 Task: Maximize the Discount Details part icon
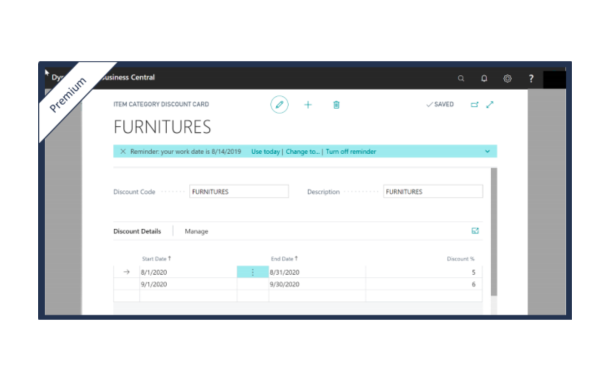475,231
